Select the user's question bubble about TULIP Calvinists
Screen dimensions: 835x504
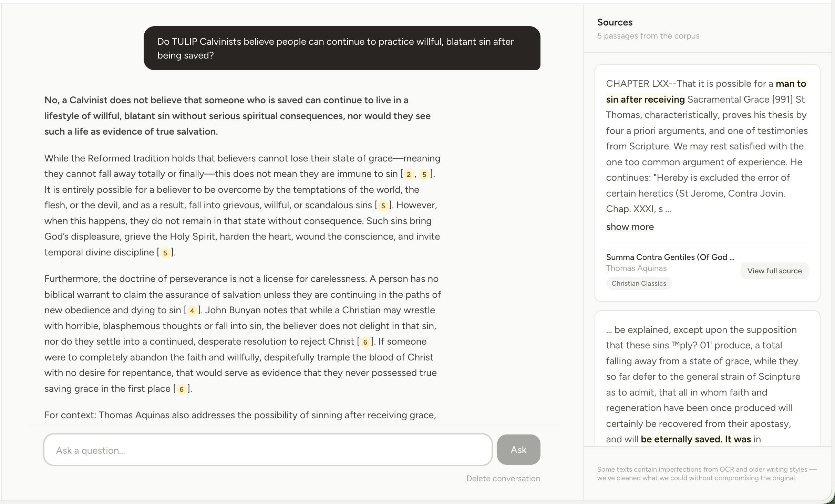342,48
